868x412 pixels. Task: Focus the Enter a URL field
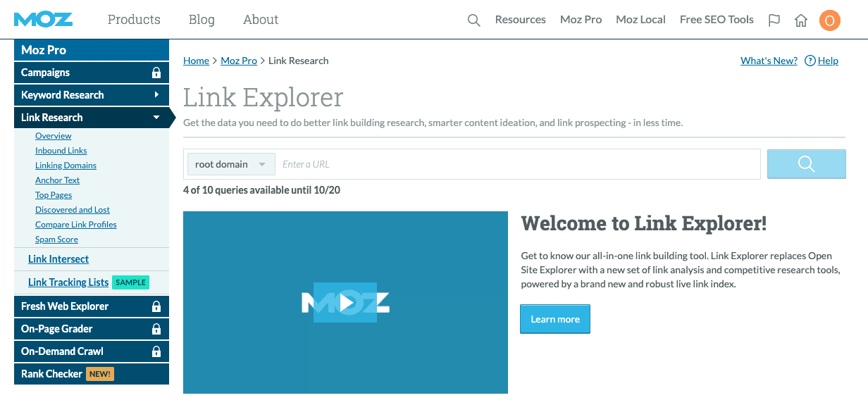pos(518,164)
